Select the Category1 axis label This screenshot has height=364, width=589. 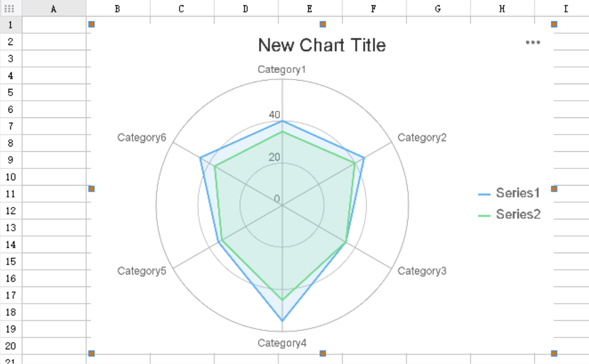pos(282,69)
